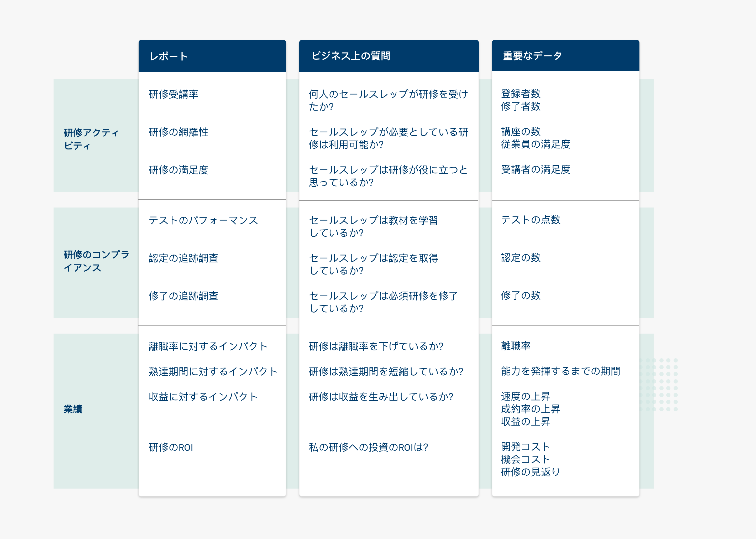Select the 業績 row label
The height and width of the screenshot is (539, 756).
click(x=73, y=409)
